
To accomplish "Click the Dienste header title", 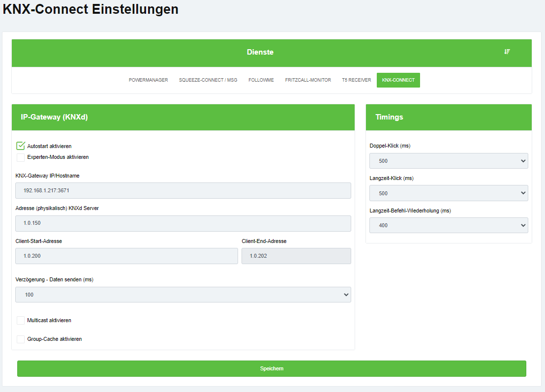I will [260, 52].
